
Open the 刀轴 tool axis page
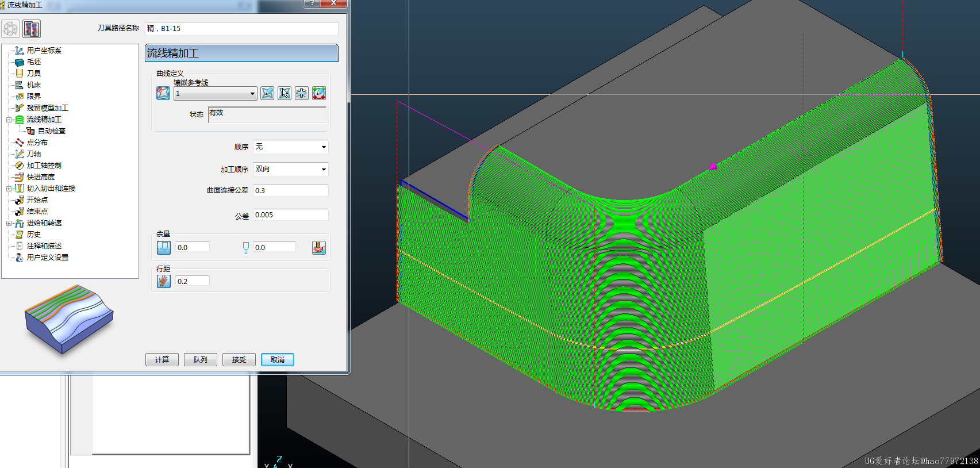pyautogui.click(x=33, y=154)
